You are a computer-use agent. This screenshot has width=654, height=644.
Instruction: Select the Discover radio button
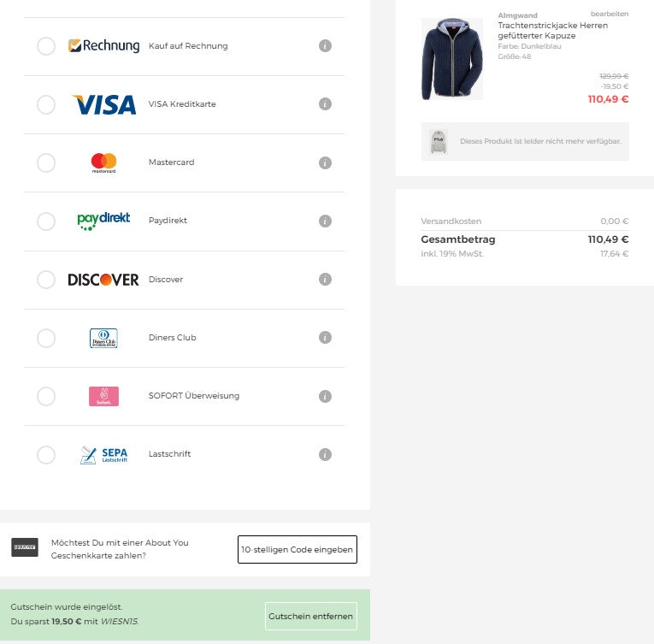pos(46,280)
